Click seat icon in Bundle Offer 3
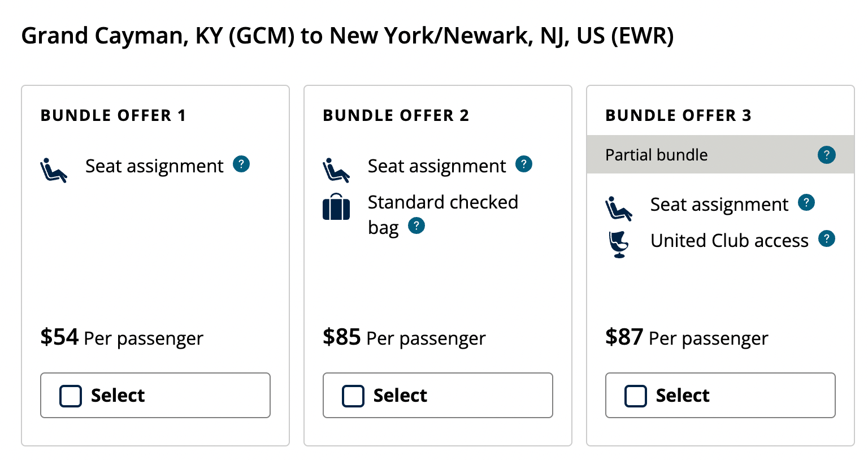The height and width of the screenshot is (460, 868). pyautogui.click(x=619, y=209)
